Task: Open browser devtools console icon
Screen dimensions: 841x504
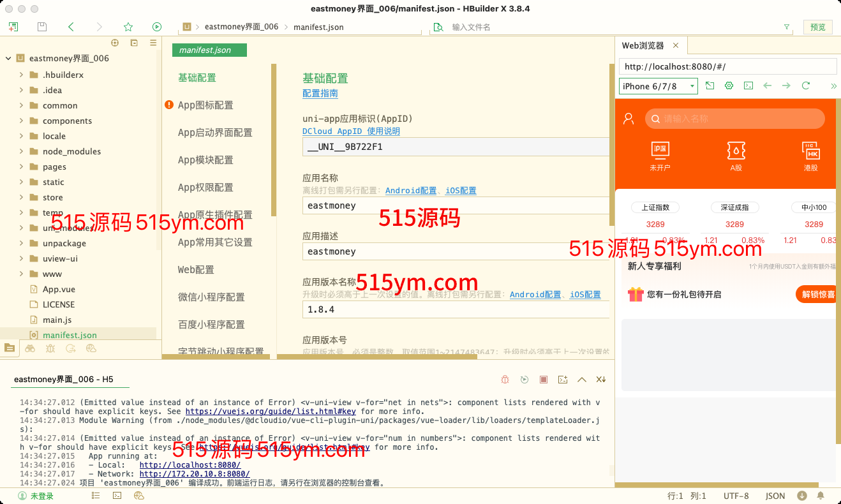Action: click(x=748, y=86)
